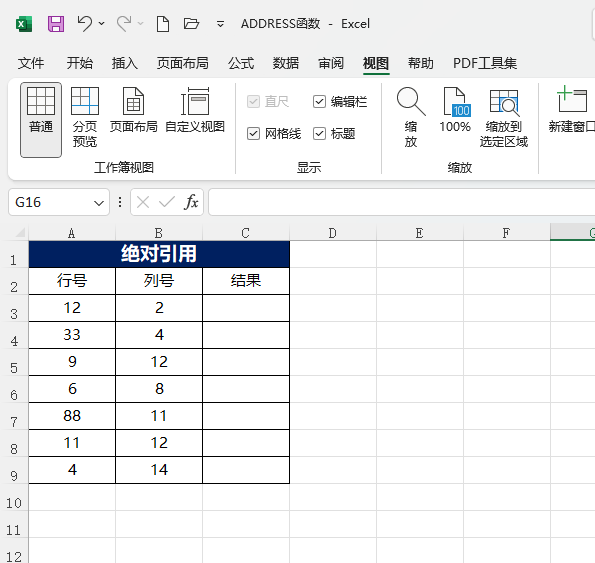The height and width of the screenshot is (563, 595).
Task: Switch to the Data (数据) tab
Action: point(286,63)
